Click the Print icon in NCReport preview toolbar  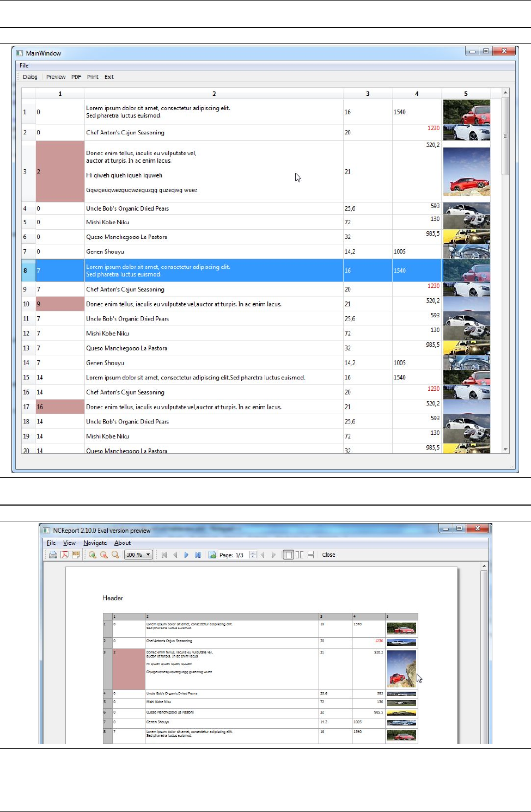[x=53, y=555]
